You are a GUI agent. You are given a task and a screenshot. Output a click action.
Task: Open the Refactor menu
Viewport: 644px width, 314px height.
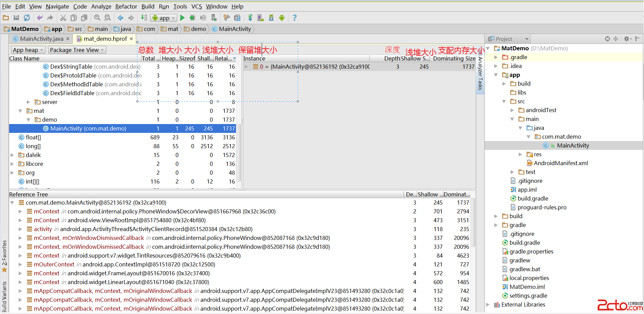[x=126, y=6]
